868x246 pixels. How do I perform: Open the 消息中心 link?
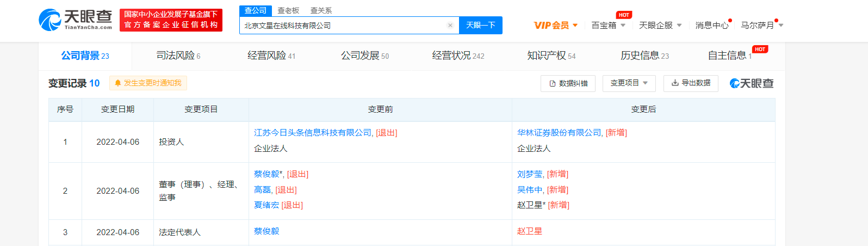click(712, 25)
